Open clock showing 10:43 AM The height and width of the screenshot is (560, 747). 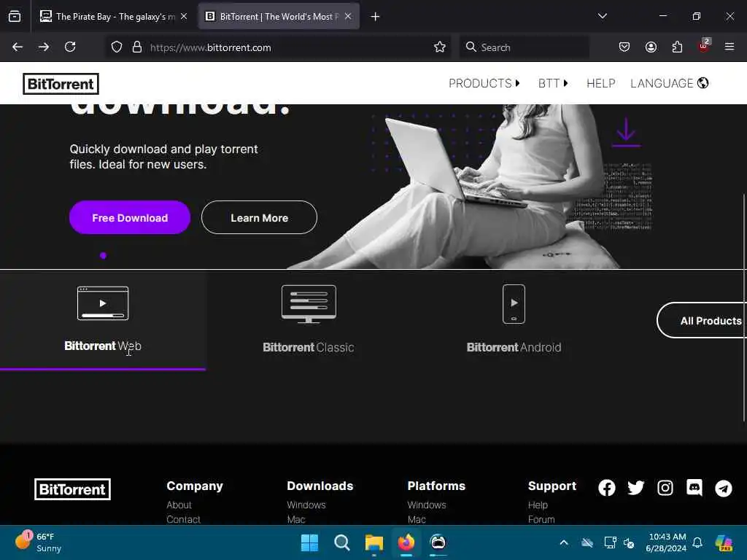pos(667,542)
